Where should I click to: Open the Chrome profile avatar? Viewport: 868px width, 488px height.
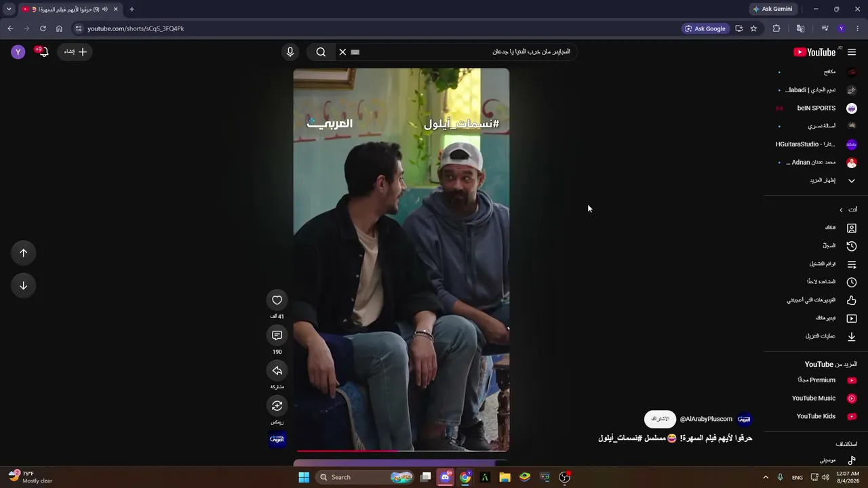click(842, 28)
